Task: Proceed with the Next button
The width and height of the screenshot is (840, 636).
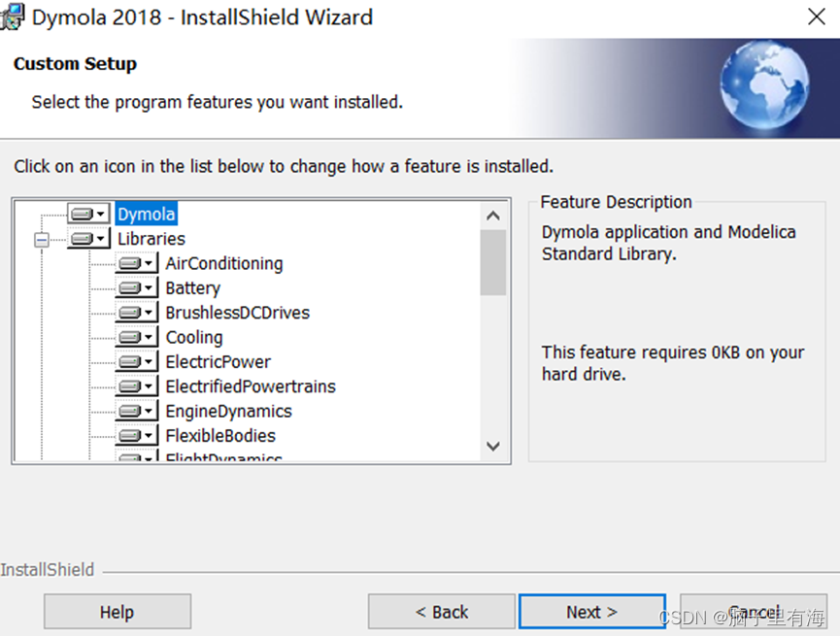Action: pos(592,612)
